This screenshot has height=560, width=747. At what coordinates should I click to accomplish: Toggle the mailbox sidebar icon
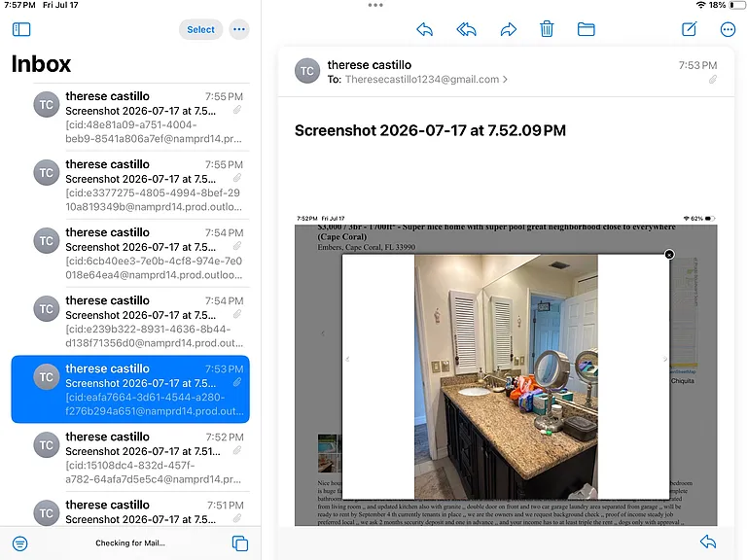pyautogui.click(x=21, y=29)
